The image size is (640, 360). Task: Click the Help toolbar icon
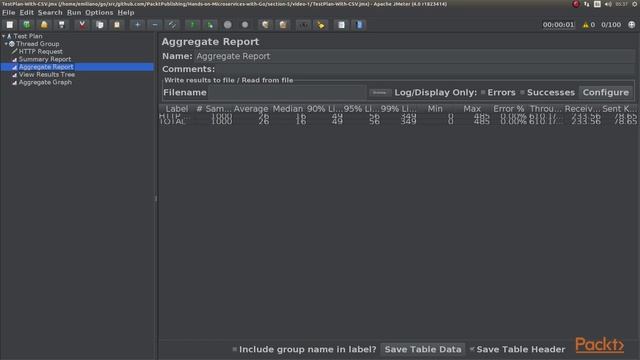pyautogui.click(x=359, y=25)
